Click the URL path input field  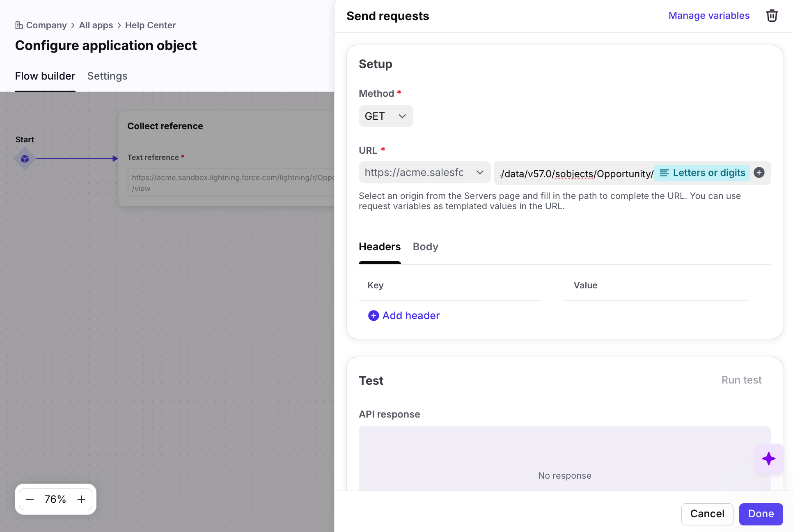[575, 174]
